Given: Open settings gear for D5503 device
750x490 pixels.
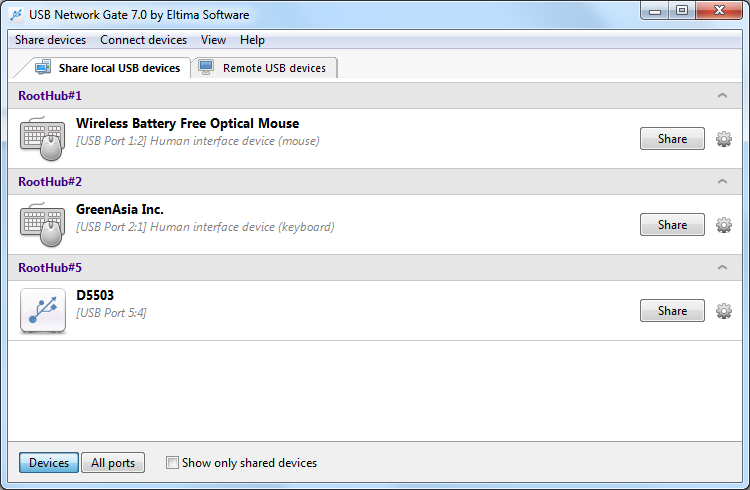Looking at the screenshot, I should (x=723, y=311).
